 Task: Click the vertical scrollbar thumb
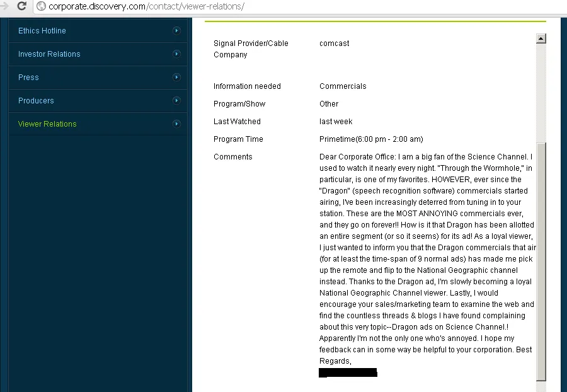point(541,261)
